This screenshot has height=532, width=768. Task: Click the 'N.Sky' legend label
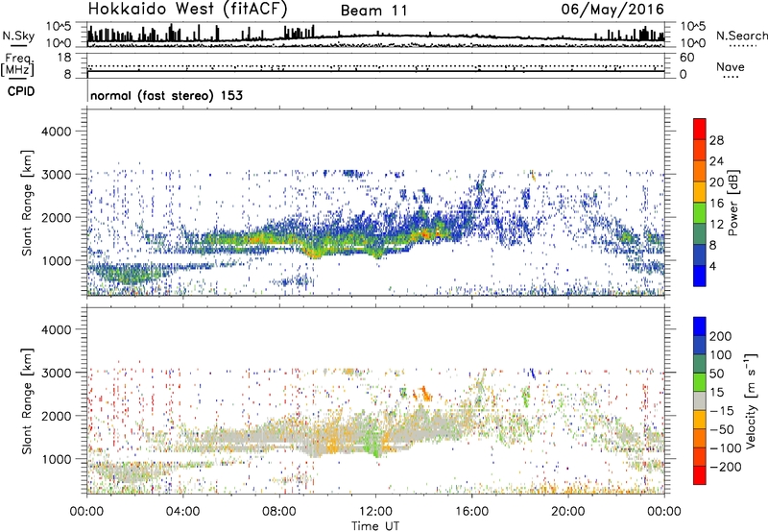click(x=18, y=36)
